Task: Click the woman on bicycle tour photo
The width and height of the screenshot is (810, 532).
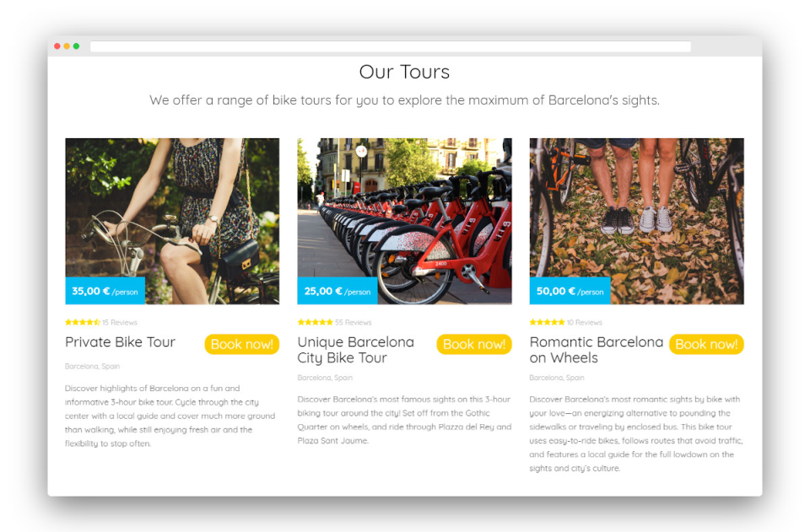Action: point(172,221)
